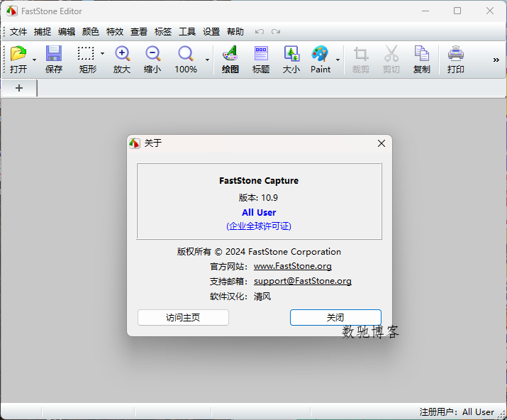Add new tab with plus button
This screenshot has height=420, width=507.
[x=19, y=88]
